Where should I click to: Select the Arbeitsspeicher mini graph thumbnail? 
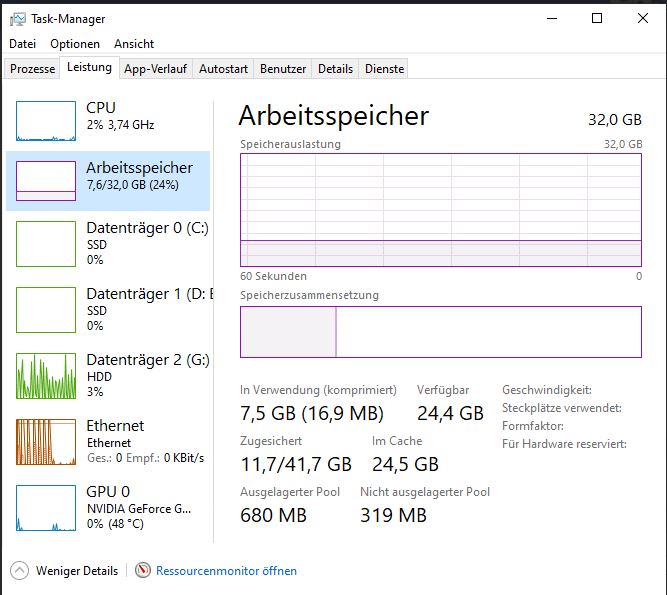46,180
